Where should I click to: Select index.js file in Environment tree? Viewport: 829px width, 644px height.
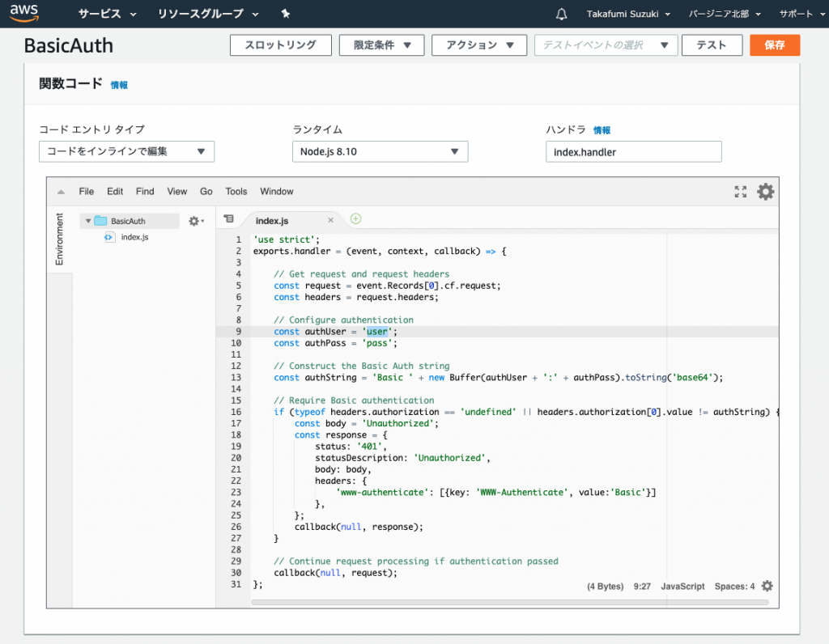tap(134, 237)
